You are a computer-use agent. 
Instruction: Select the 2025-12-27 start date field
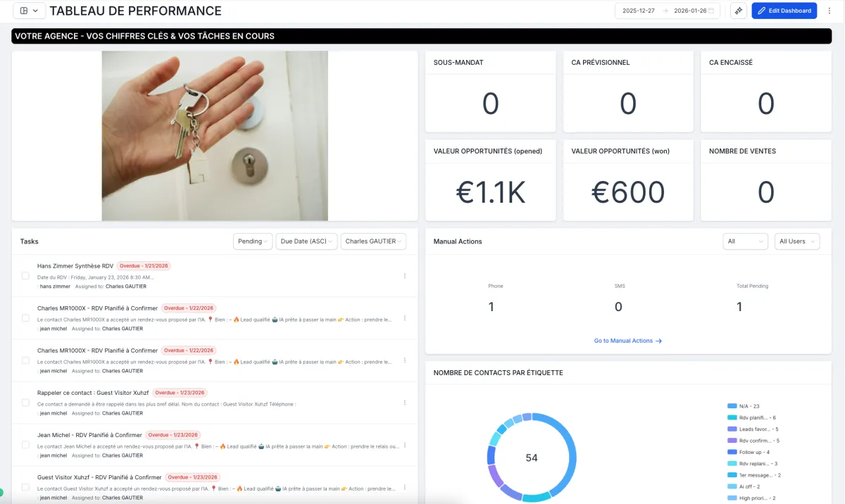click(639, 11)
